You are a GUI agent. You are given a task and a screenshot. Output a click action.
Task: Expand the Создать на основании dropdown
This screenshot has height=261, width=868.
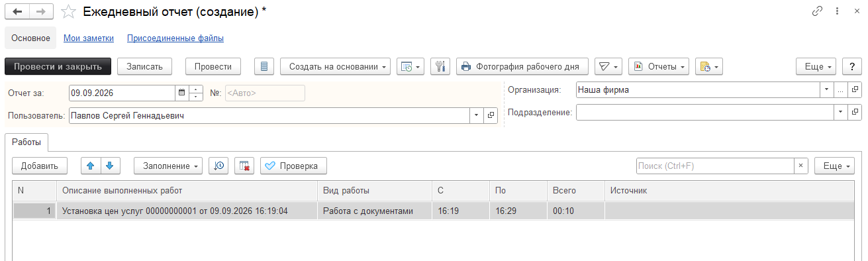335,66
